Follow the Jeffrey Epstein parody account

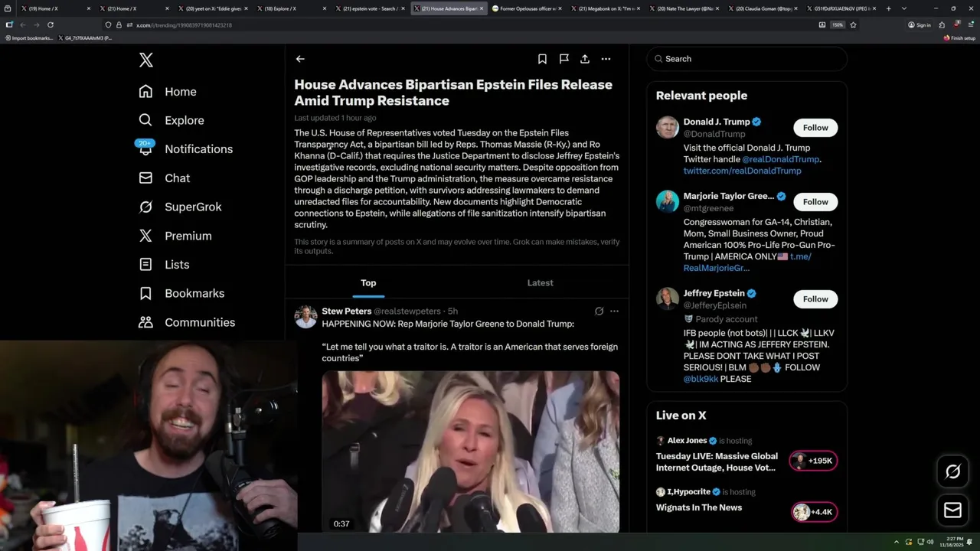click(x=815, y=299)
